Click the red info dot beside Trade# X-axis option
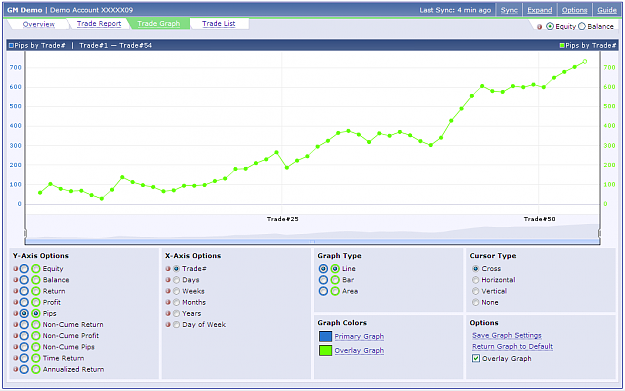The image size is (625, 391). (x=168, y=269)
